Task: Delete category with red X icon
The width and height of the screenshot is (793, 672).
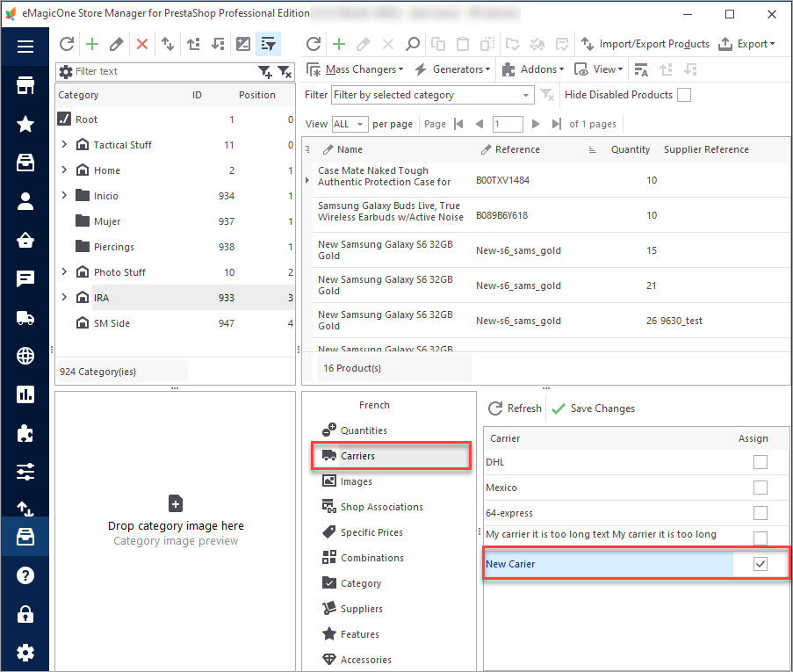Action: pos(142,44)
